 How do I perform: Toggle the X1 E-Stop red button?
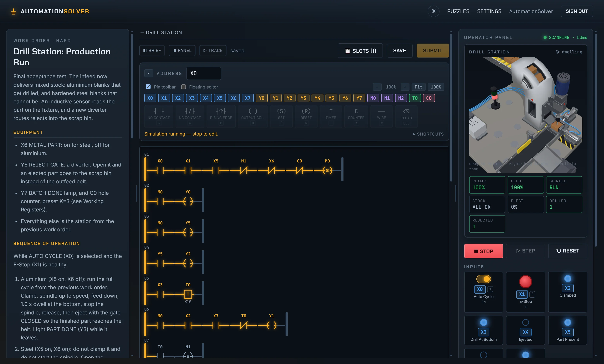click(x=526, y=282)
